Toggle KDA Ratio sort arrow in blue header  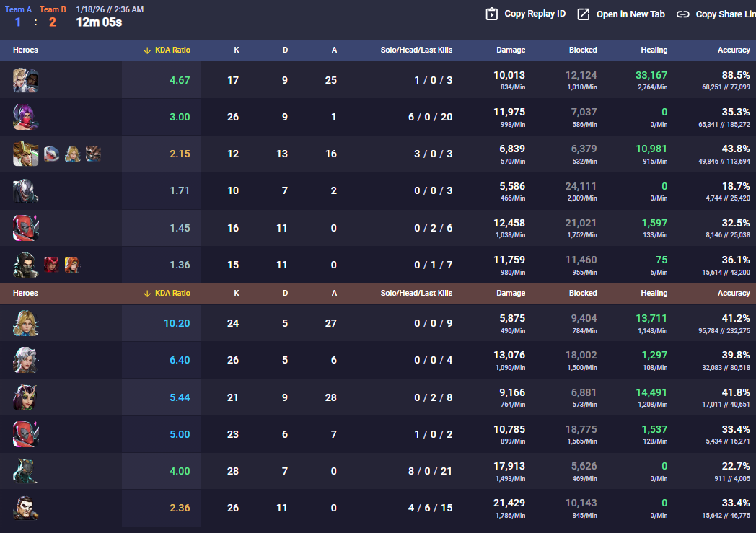[147, 50]
